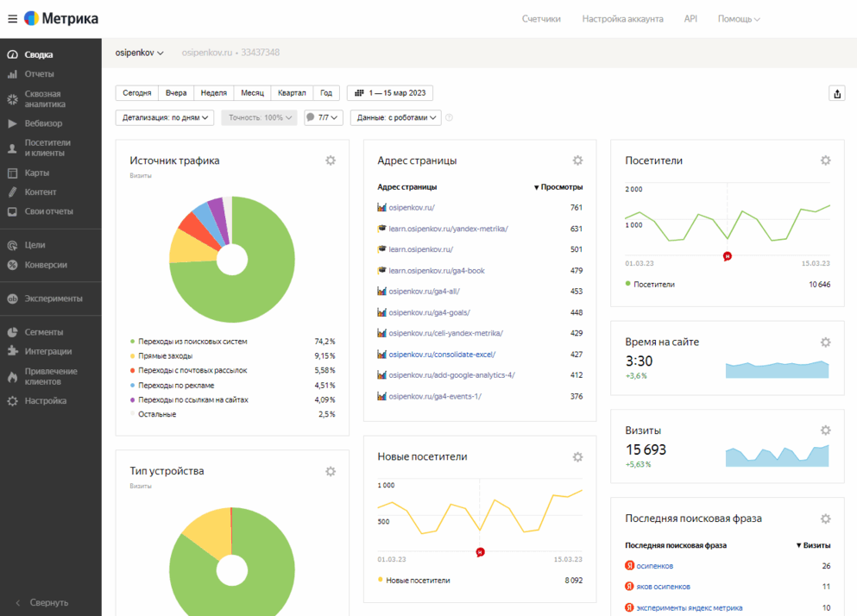Select the Месяц period
857x616 pixels.
253,93
